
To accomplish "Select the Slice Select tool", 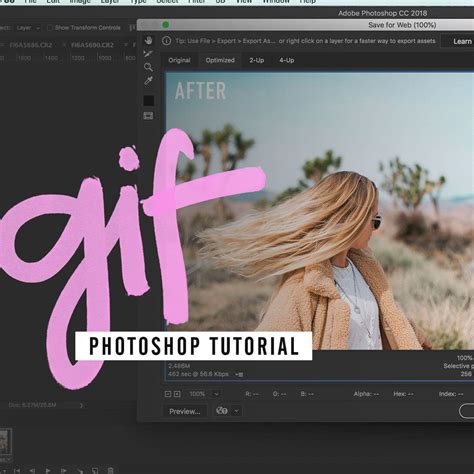I will [148, 54].
